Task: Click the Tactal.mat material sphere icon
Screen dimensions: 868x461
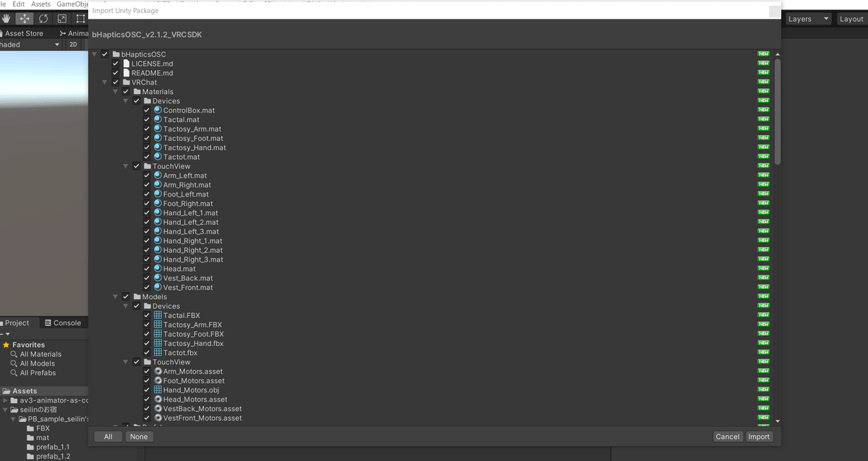Action: 158,119
